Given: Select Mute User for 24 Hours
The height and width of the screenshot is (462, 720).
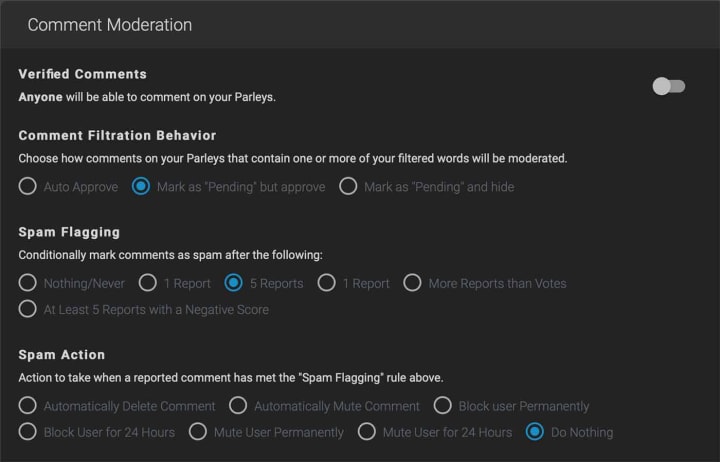Looking at the screenshot, I should click(367, 432).
